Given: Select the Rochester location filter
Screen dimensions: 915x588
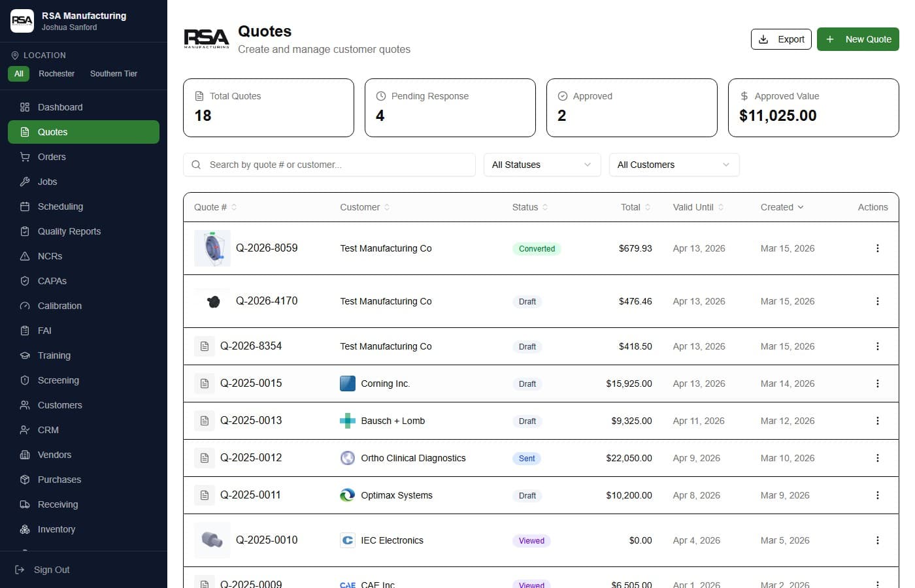Looking at the screenshot, I should click(x=56, y=74).
